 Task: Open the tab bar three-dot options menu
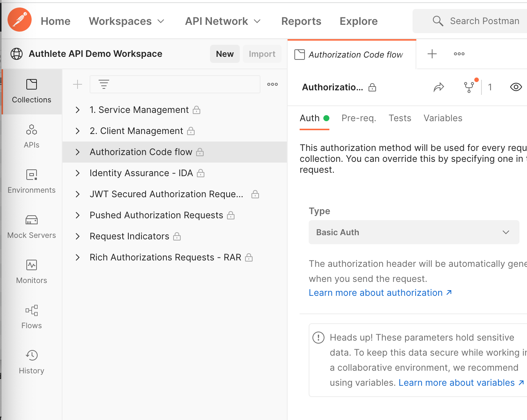[x=459, y=54]
